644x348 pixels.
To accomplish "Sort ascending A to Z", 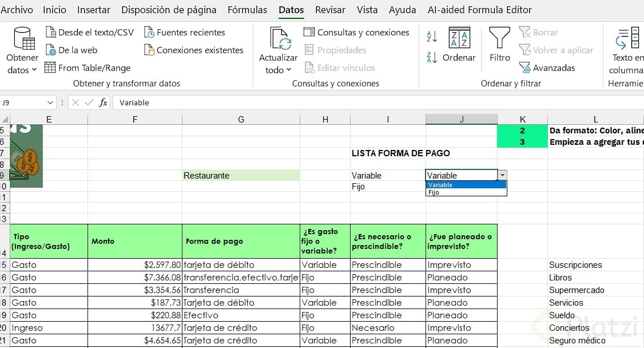I will point(432,37).
